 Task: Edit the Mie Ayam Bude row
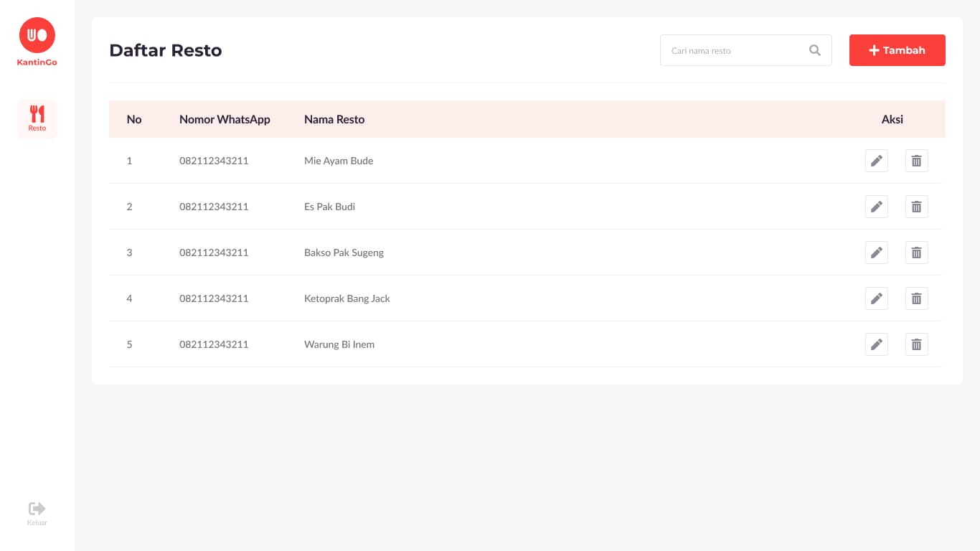click(877, 161)
